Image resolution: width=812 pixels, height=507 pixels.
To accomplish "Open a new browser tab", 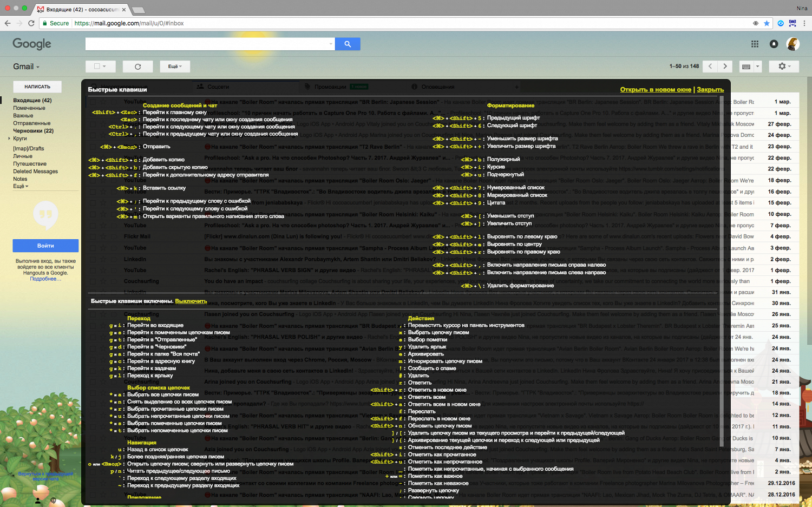I will point(139,10).
